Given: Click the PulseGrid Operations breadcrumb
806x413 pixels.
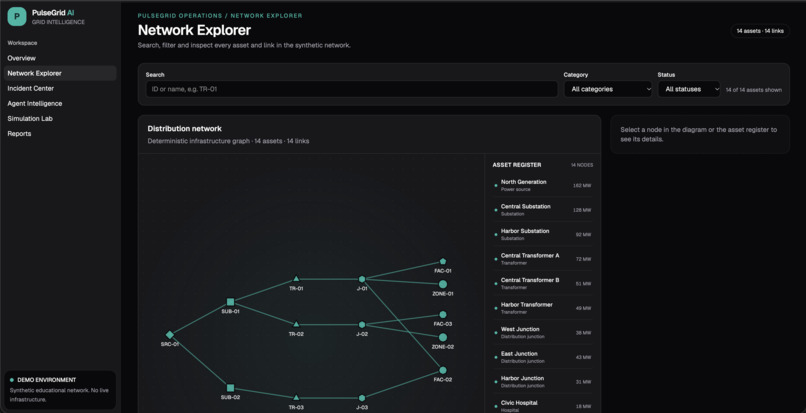Looking at the screenshot, I should point(180,16).
